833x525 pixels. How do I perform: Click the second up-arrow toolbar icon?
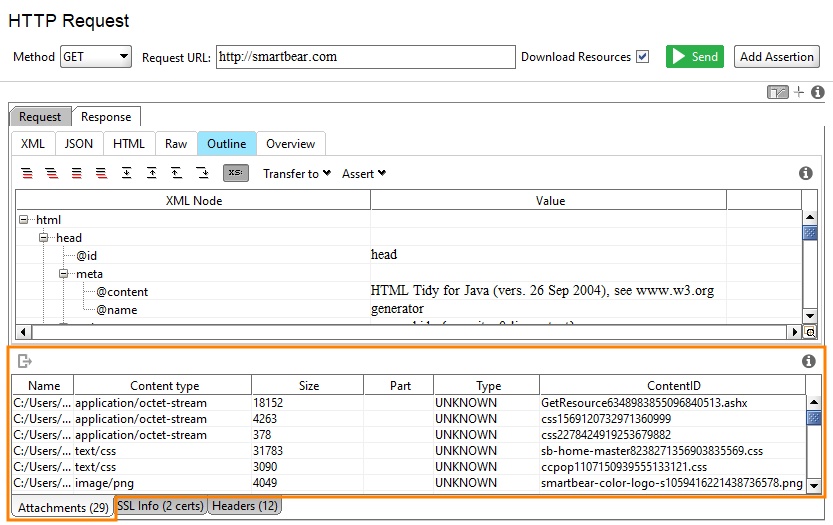(x=176, y=173)
